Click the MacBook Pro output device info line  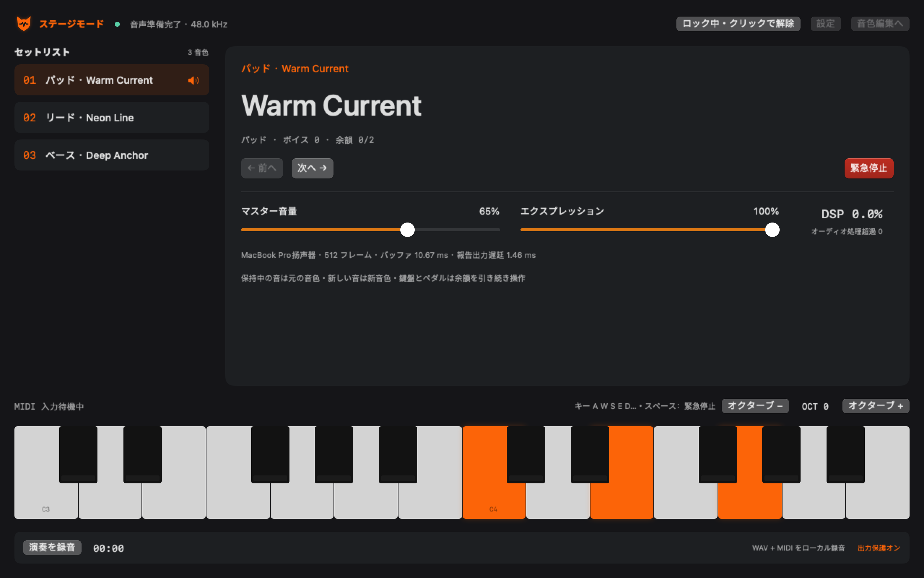(x=388, y=255)
